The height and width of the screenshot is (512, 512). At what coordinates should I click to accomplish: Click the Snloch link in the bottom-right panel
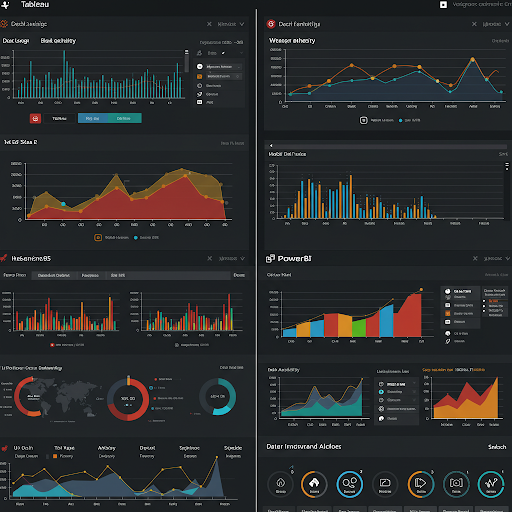coord(497,447)
